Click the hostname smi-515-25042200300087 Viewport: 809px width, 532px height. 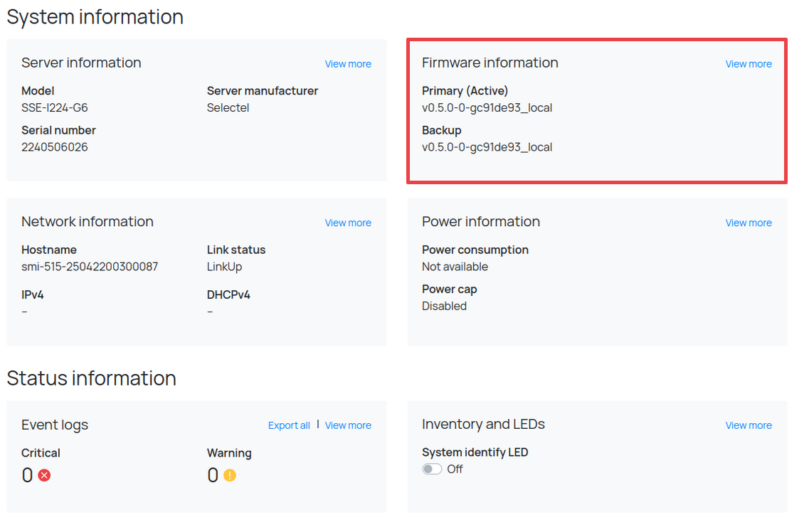pos(90,267)
